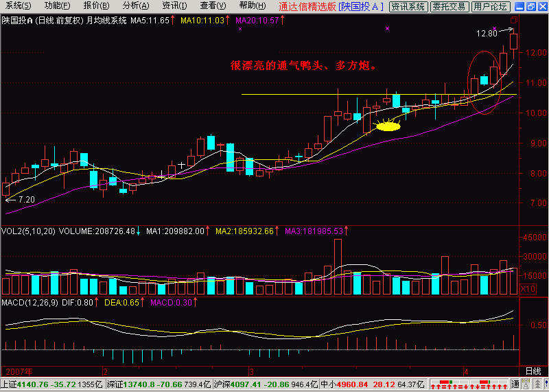Click the small overlay box icon above 12.80
549x392 pixels.
point(512,21)
